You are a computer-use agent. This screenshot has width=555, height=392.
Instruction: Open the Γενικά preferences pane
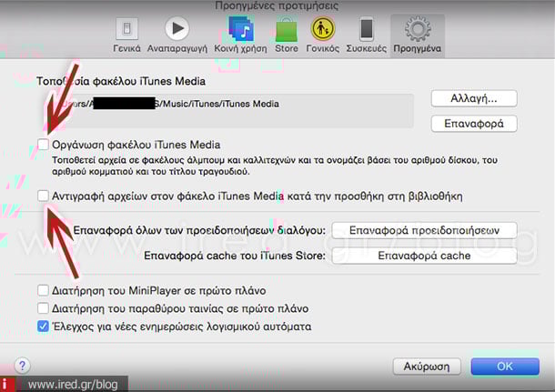126,35
